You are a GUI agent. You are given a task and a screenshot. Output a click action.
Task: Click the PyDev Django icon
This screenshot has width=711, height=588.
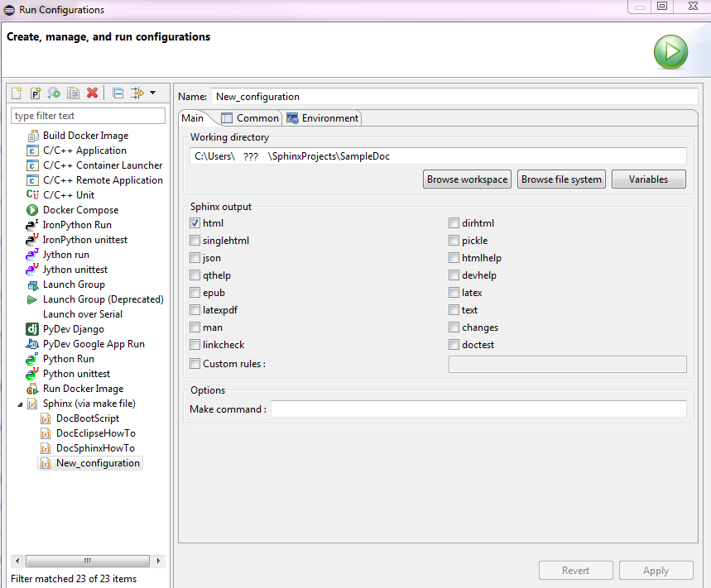(32, 329)
